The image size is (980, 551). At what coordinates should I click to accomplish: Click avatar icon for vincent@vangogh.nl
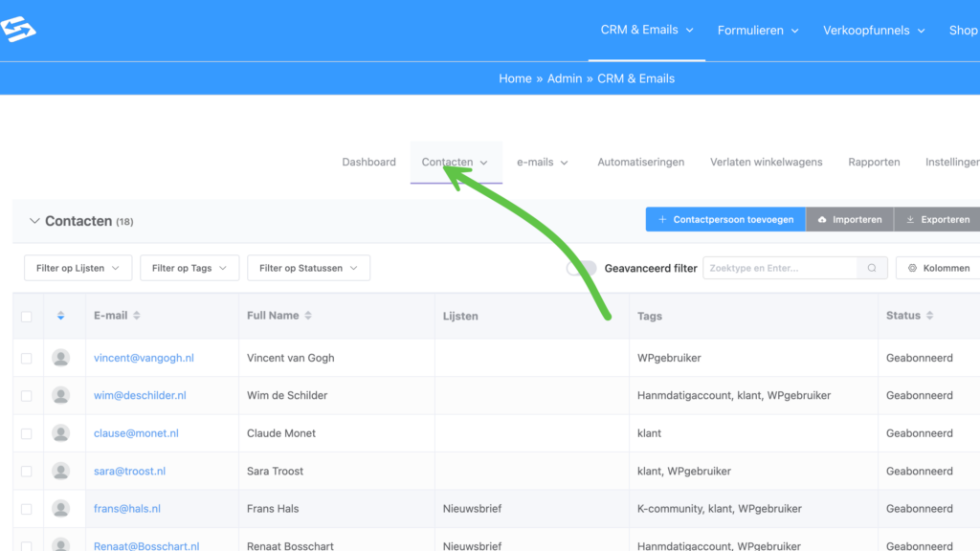[x=61, y=358]
